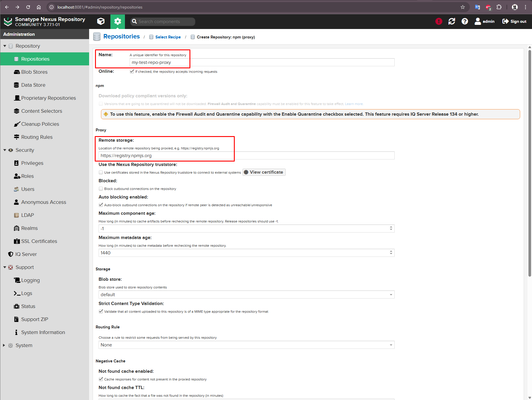Image resolution: width=532 pixels, height=400 pixels.
Task: Check the Nexus Repository truststore checkbox
Action: coord(101,172)
